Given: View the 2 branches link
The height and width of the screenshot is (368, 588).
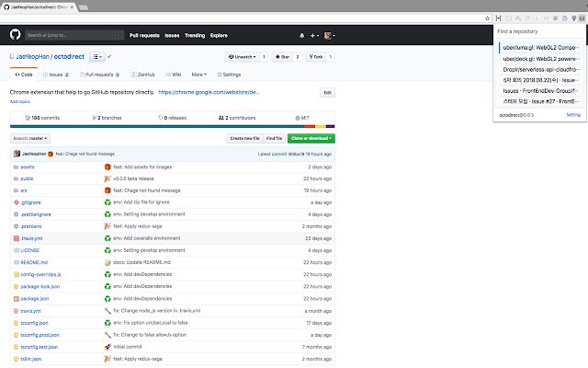Looking at the screenshot, I should click(x=107, y=118).
